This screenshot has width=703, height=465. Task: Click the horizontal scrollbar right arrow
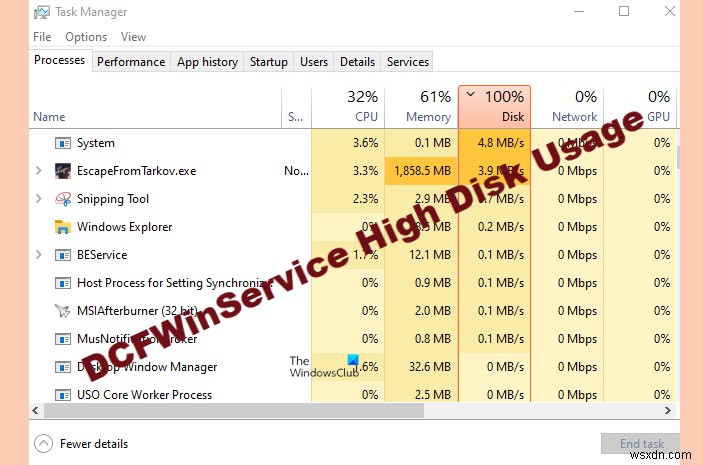pyautogui.click(x=668, y=410)
